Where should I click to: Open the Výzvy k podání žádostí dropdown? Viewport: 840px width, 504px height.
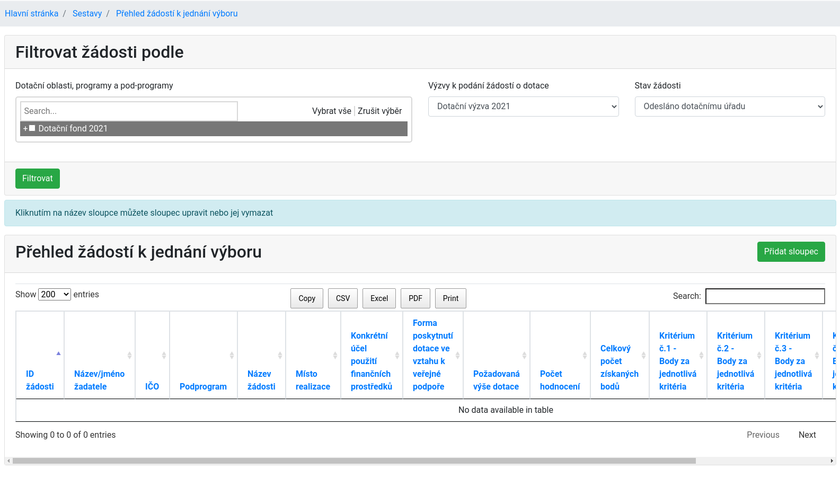[x=523, y=107]
